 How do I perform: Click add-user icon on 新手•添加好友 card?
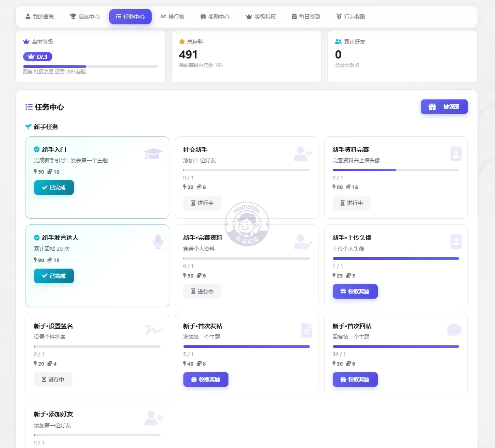(154, 418)
